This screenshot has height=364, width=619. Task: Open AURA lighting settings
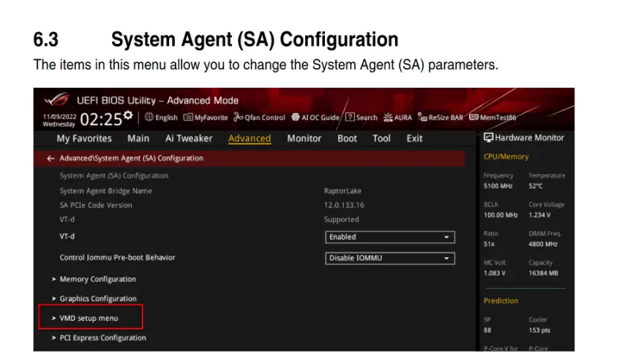pyautogui.click(x=397, y=118)
